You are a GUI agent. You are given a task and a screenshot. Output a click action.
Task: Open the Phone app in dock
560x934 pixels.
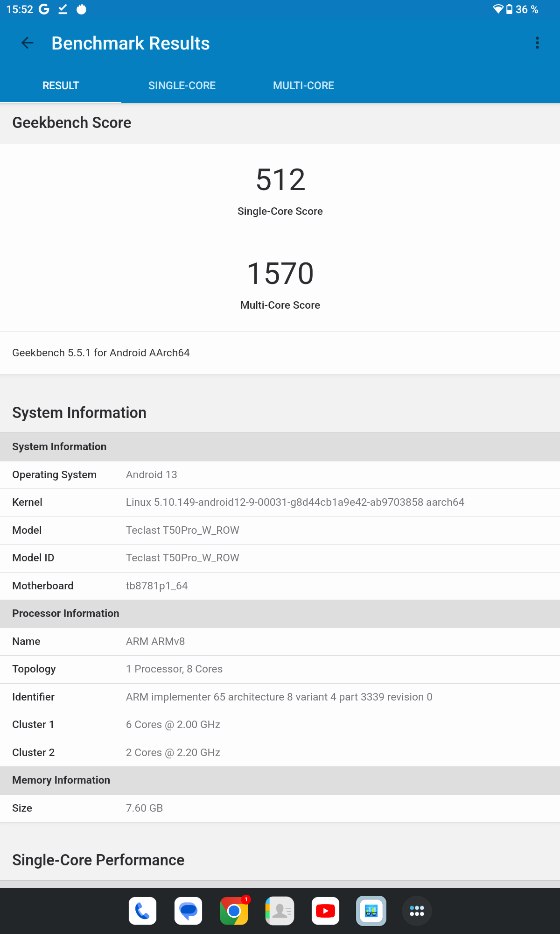click(x=143, y=911)
